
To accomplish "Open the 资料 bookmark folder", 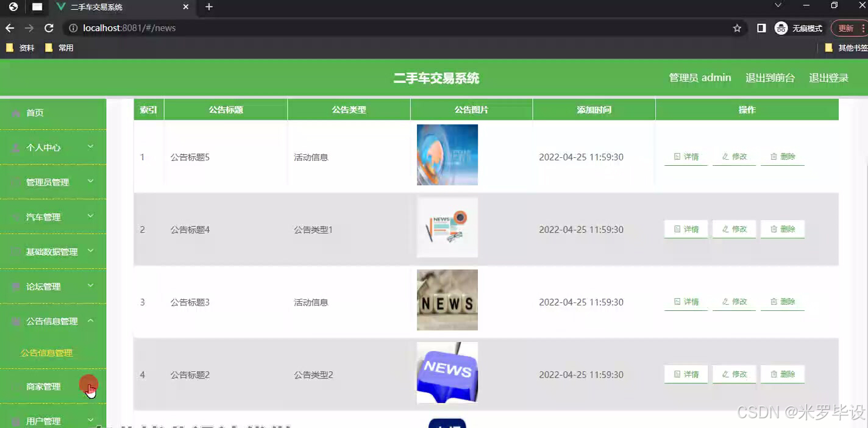I will 20,48.
